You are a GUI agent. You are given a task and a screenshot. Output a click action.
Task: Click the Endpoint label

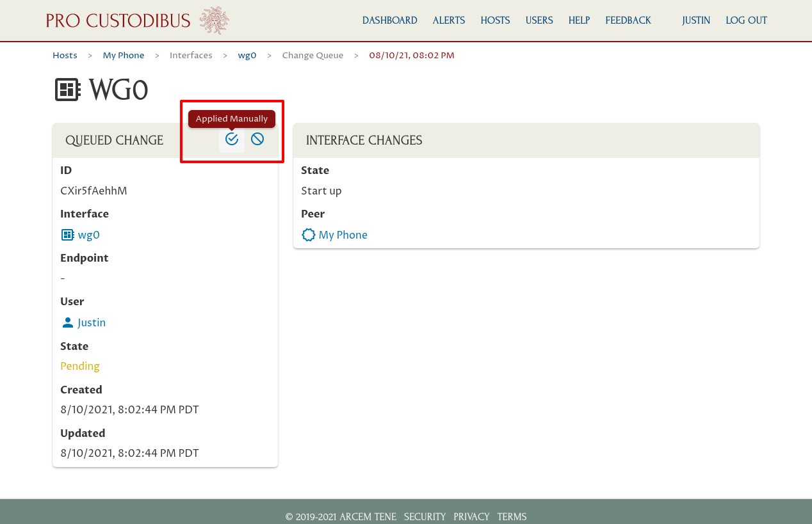pyautogui.click(x=84, y=258)
